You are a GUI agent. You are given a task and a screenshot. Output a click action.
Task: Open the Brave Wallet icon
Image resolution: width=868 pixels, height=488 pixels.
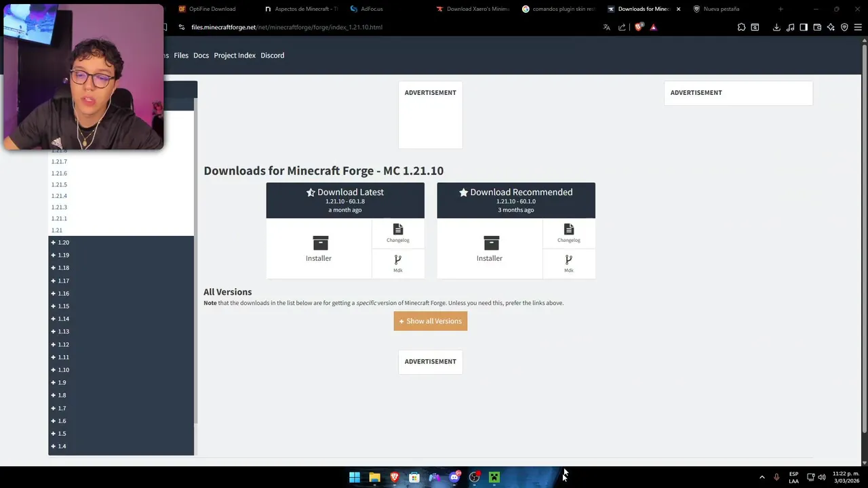click(x=817, y=27)
